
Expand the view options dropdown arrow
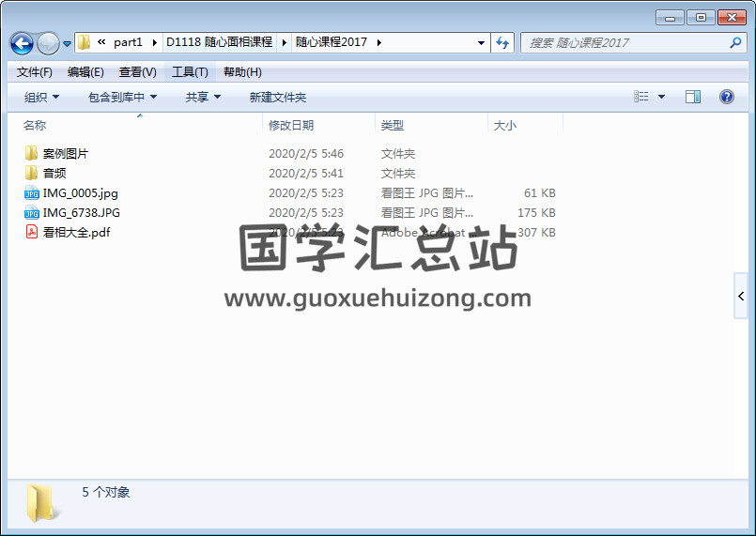(661, 97)
